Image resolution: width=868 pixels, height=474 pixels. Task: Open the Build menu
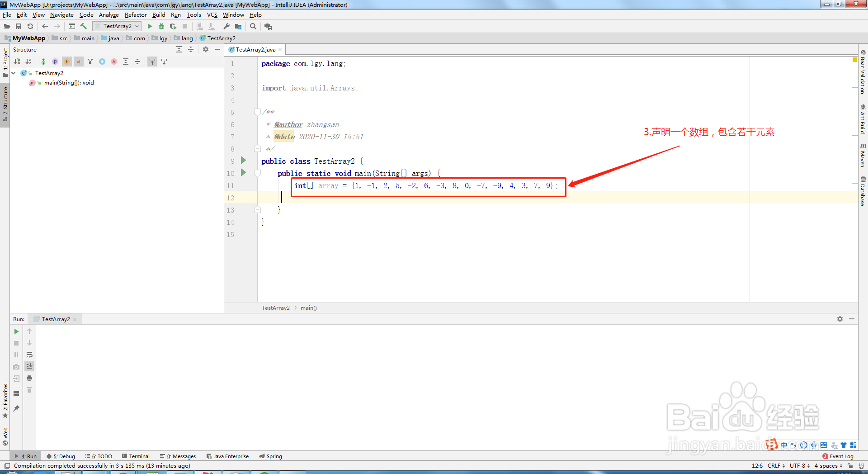click(x=159, y=15)
